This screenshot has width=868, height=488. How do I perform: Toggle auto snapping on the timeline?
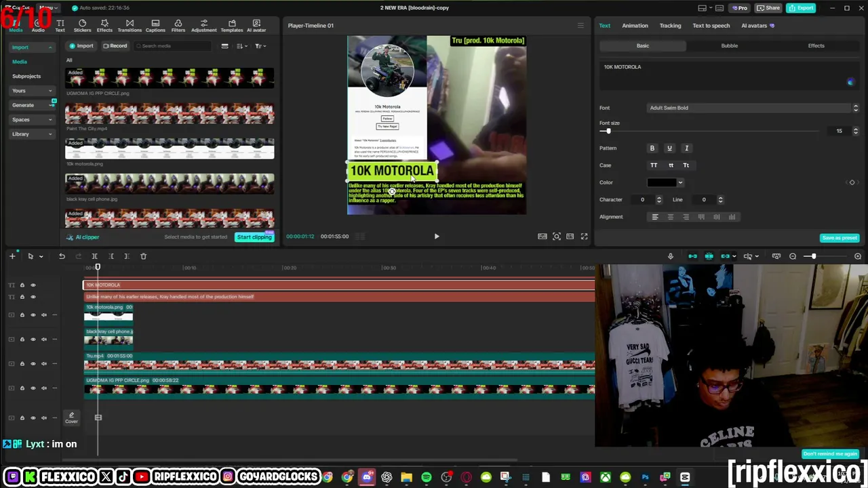point(709,256)
